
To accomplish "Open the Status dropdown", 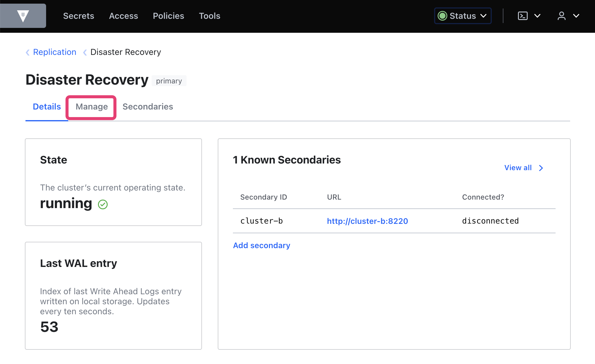I will [x=462, y=16].
